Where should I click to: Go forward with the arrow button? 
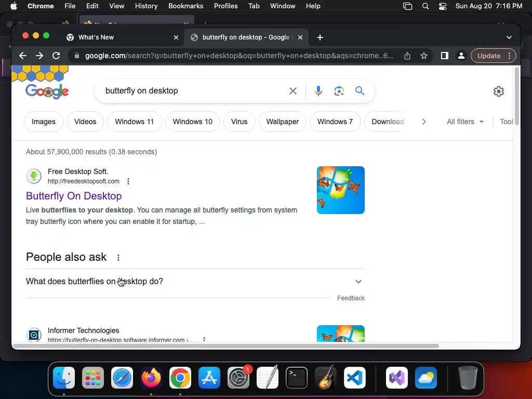coord(39,56)
